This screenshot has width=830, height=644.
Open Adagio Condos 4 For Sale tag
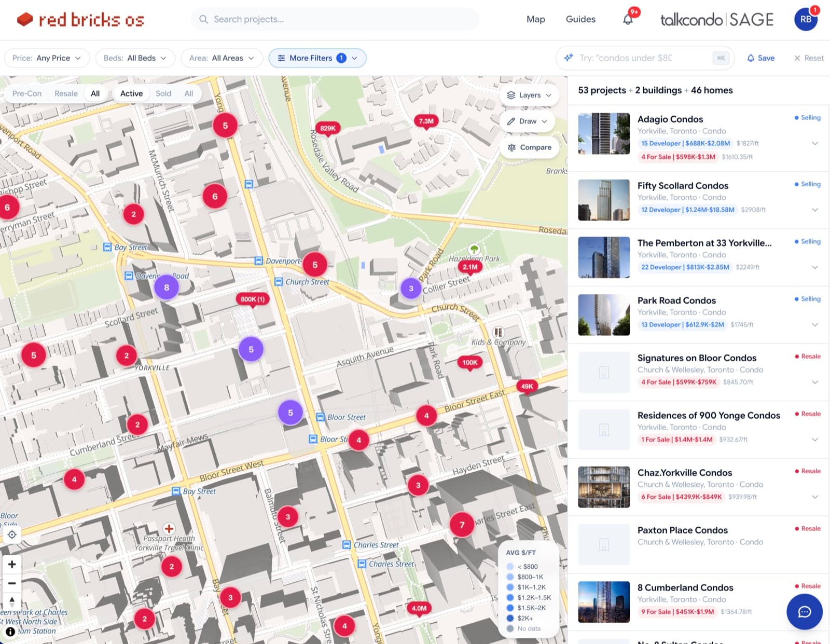(x=678, y=157)
